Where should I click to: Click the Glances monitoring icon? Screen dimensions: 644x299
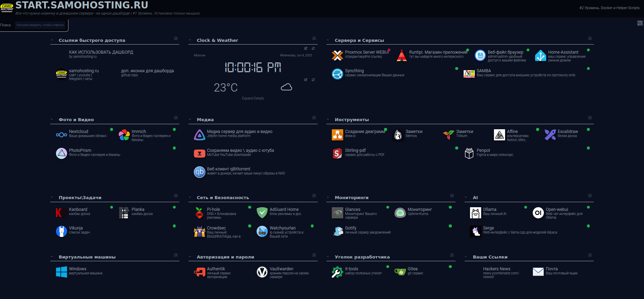(x=337, y=213)
